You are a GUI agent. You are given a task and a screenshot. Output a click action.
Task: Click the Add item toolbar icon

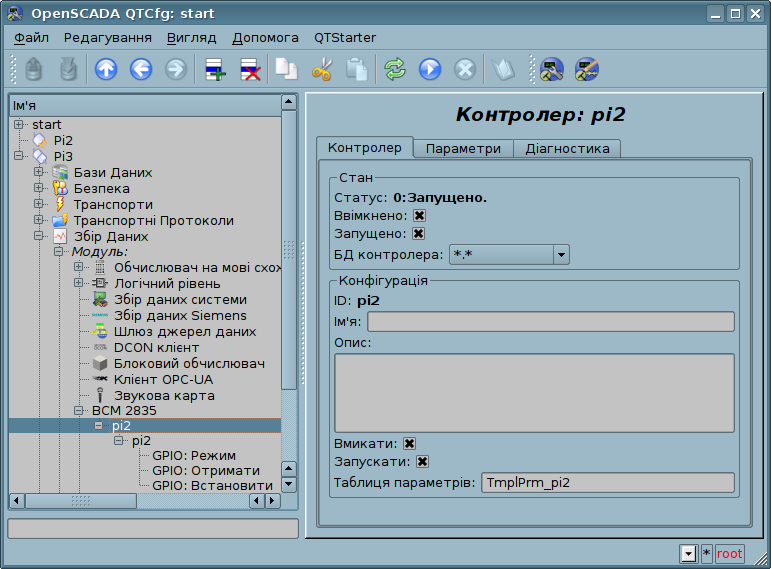pos(215,69)
